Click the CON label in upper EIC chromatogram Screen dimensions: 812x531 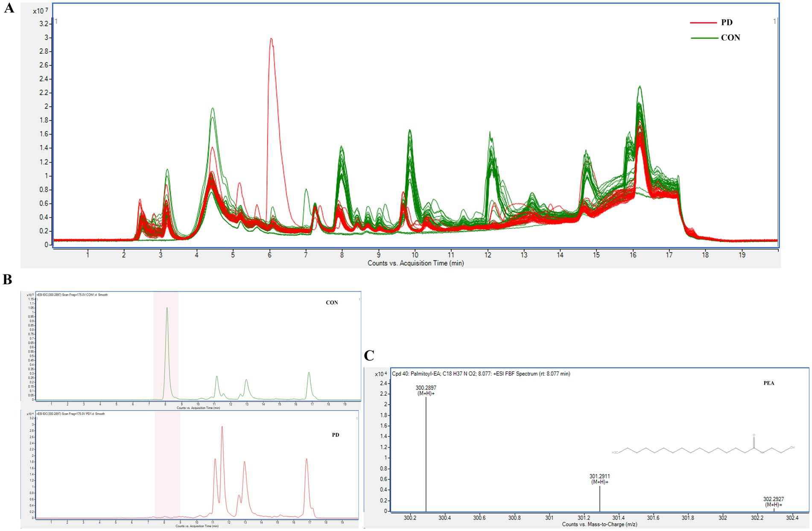click(x=332, y=303)
